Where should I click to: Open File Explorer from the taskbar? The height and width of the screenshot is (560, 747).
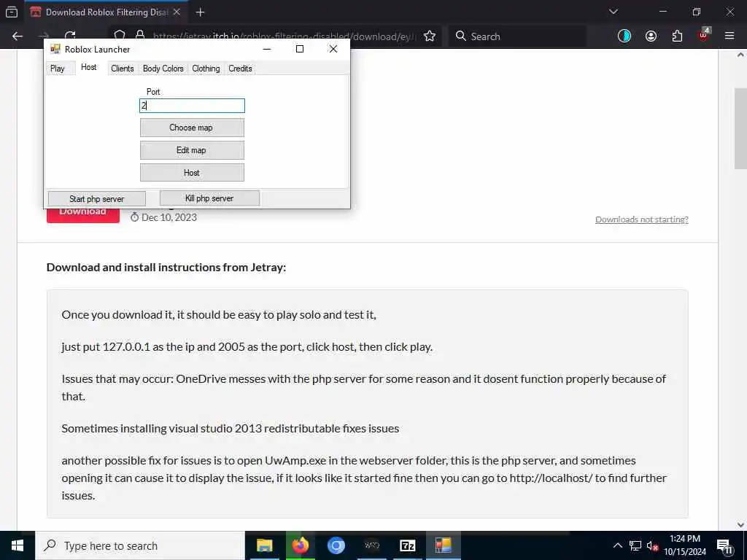264,545
